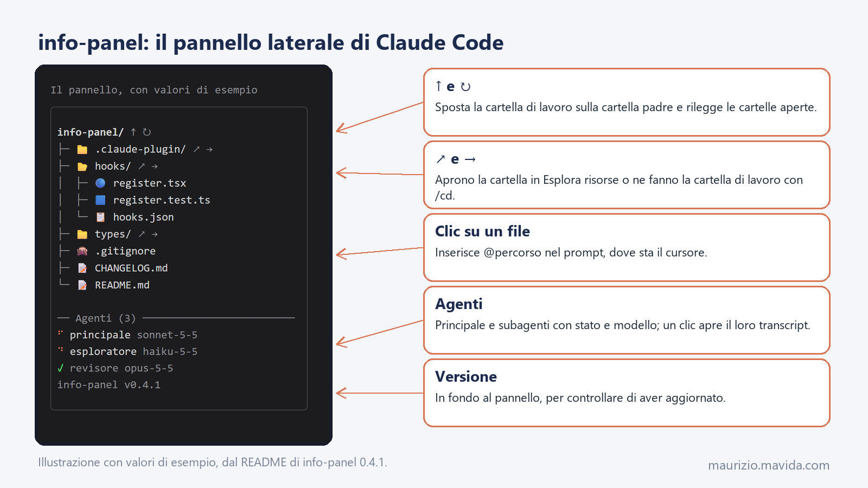
Task: Click the Agenti (3) section header
Action: click(x=105, y=318)
